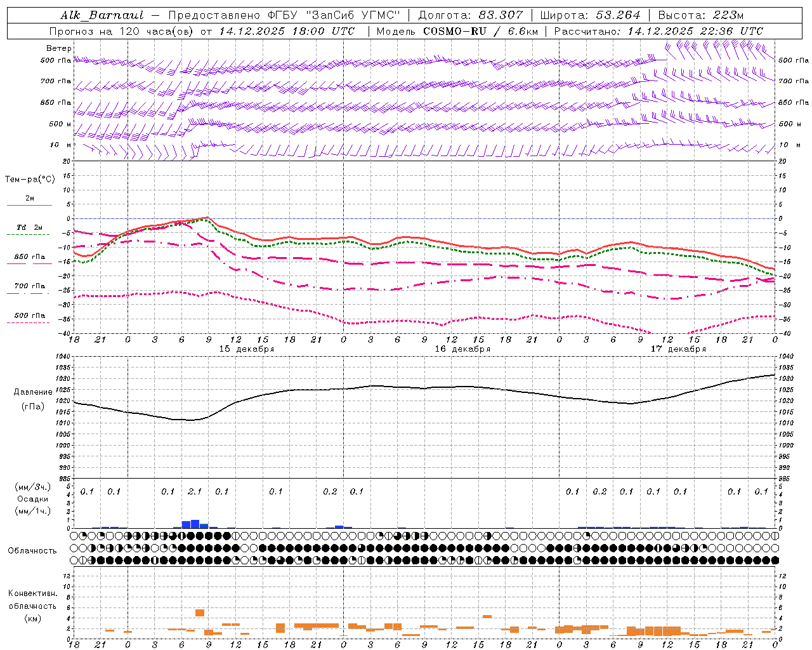
Task: Click the 'Высота: 223м' header field
Action: tap(700, 15)
